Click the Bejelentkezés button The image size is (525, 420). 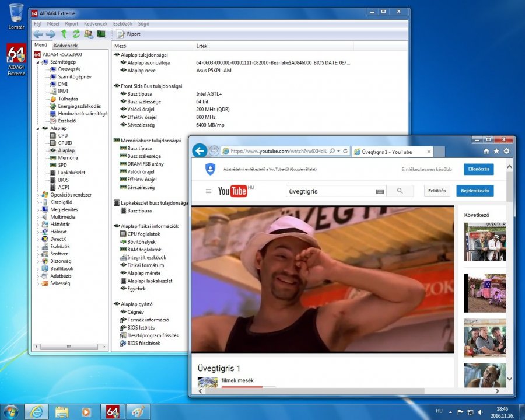[475, 191]
